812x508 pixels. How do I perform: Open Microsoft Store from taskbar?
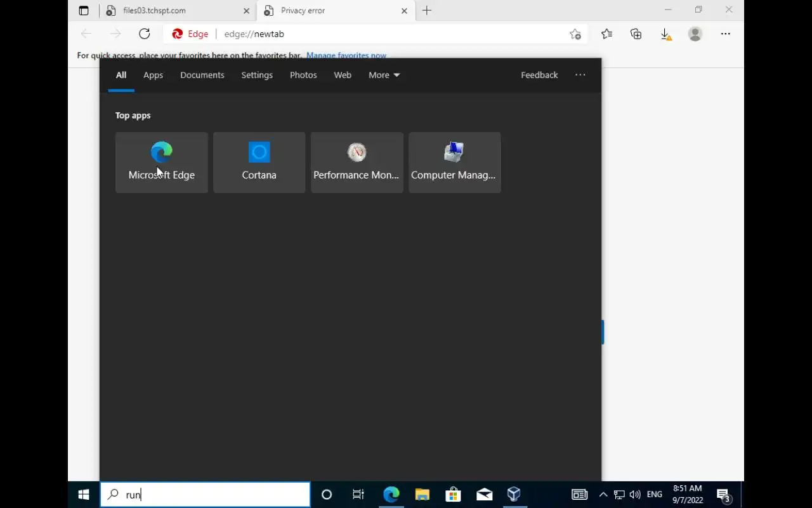(x=453, y=495)
